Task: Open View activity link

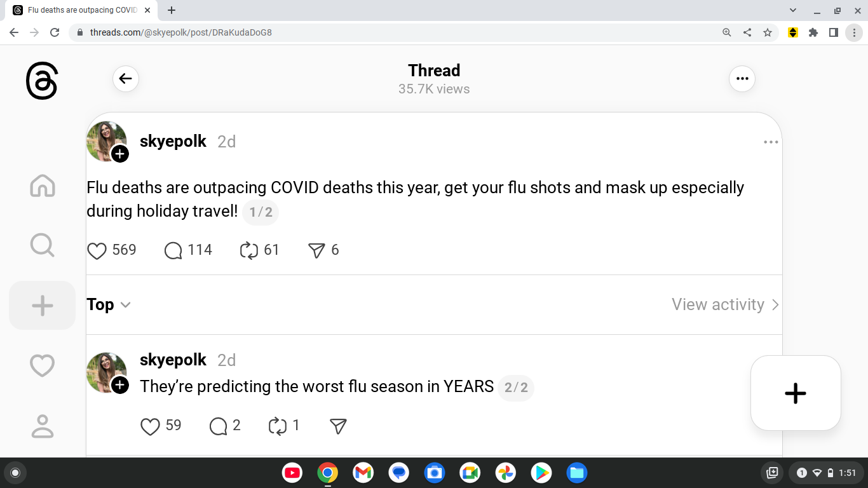Action: click(x=725, y=305)
